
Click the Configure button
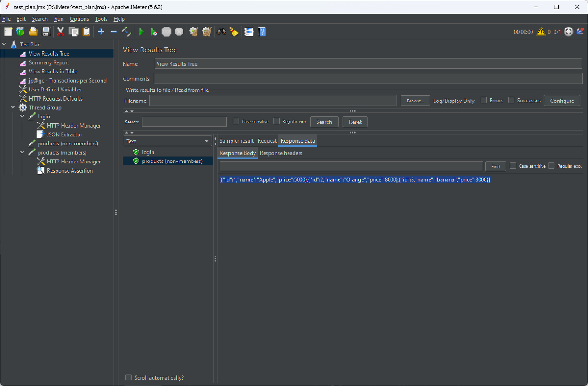pos(562,101)
